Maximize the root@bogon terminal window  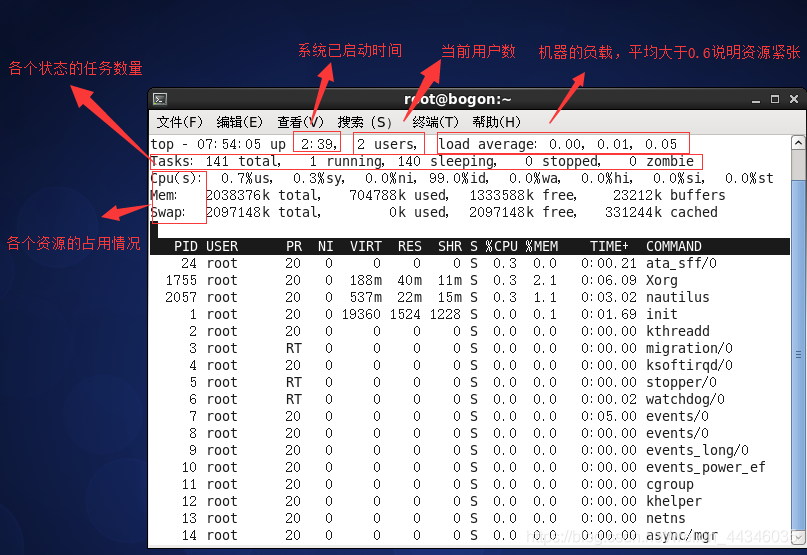775,99
